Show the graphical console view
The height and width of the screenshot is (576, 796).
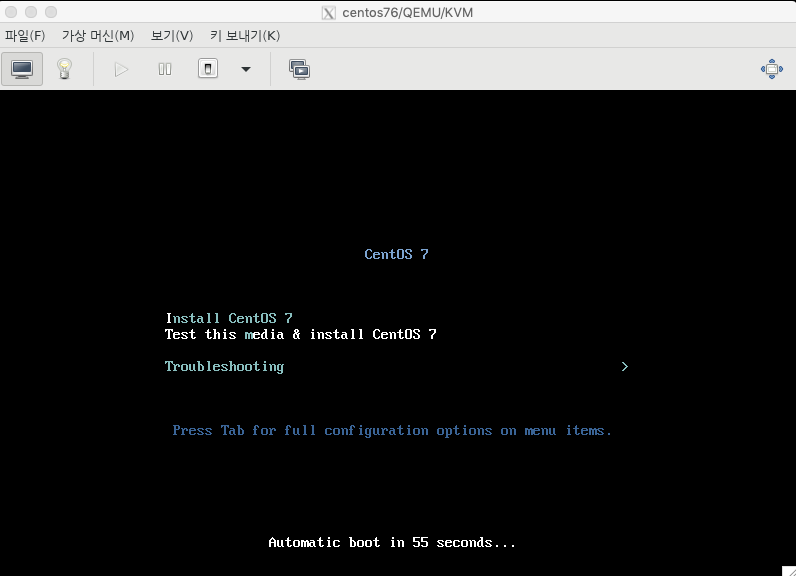[x=22, y=69]
